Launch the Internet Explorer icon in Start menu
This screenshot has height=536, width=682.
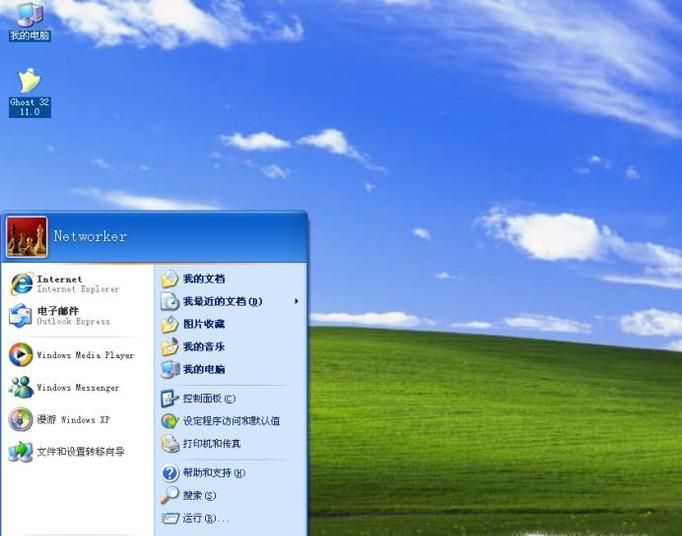[x=21, y=284]
